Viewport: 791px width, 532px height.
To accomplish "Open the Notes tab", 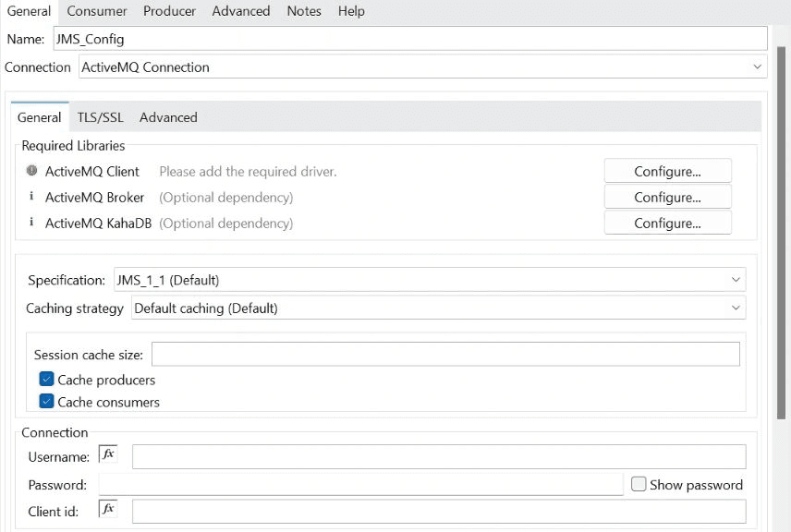I will [304, 11].
